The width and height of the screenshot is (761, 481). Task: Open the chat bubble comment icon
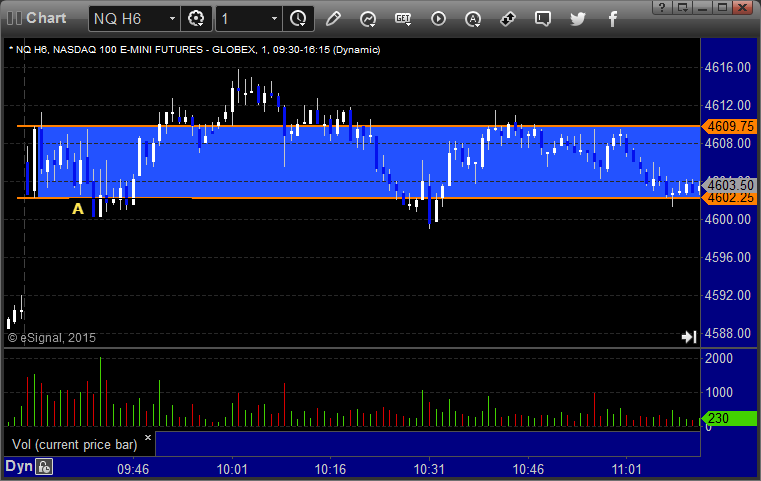[543, 19]
